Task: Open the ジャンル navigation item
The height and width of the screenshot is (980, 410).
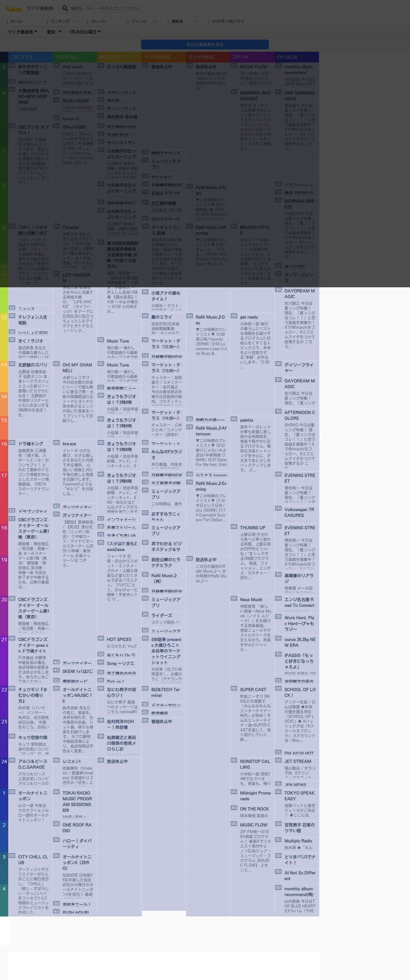Action: click(139, 21)
